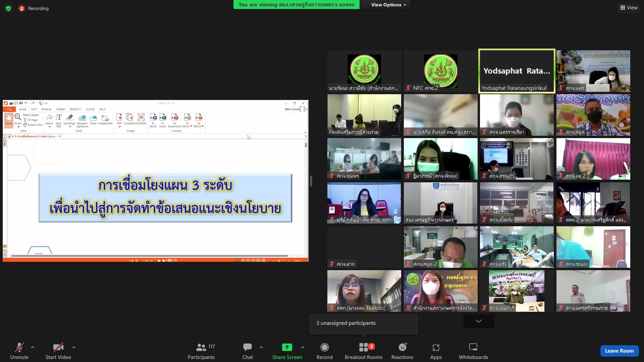Click the Request Signature icon
The width and height of the screenshot is (644, 362).
click(82, 120)
